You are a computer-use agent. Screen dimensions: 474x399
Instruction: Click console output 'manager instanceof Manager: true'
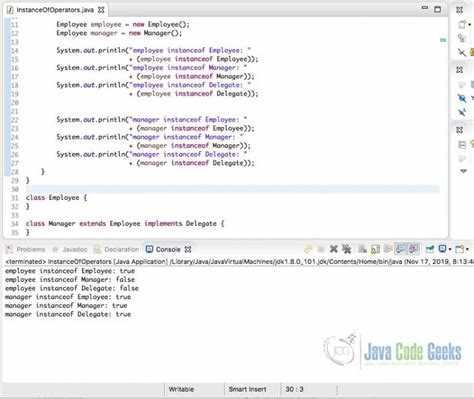[x=66, y=305]
